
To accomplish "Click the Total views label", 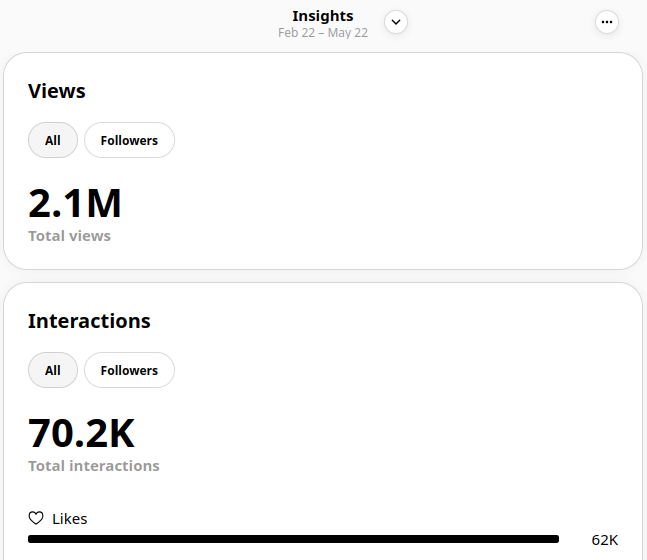I will 69,236.
